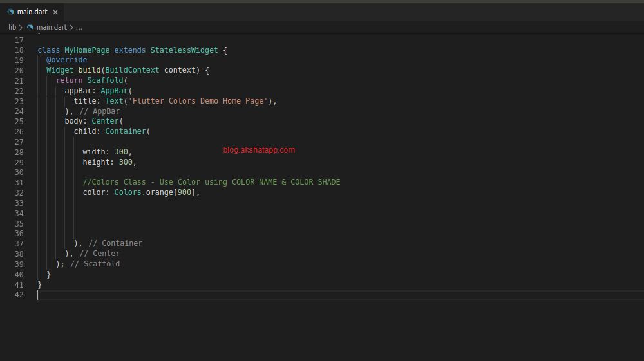Expand the breadcrumb ellipsis symbol list
The image size is (644, 361).
point(79,27)
